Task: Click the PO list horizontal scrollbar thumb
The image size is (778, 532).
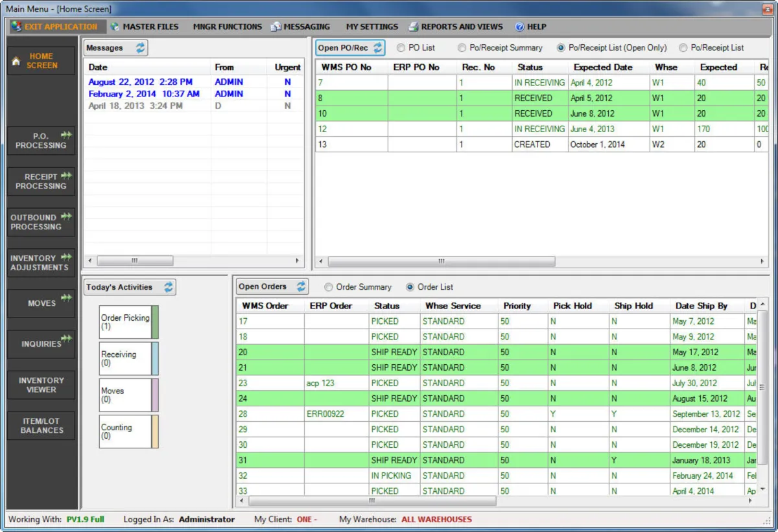Action: click(442, 262)
